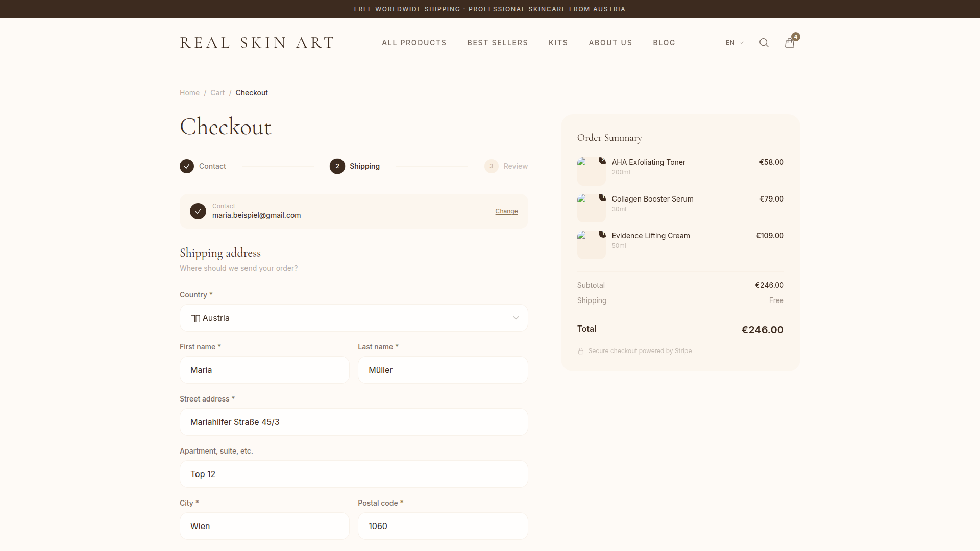Click the Shipping step number 2 circle
This screenshot has width=980, height=551.
[x=337, y=166]
